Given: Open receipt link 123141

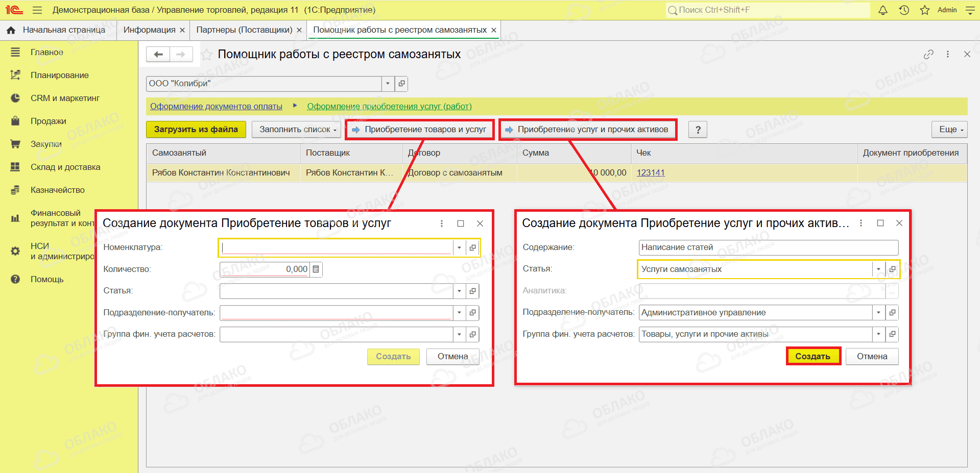Looking at the screenshot, I should 651,172.
